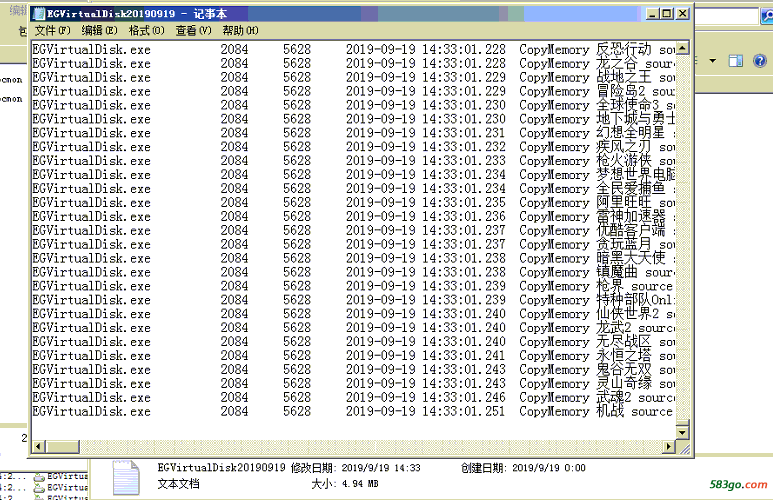This screenshot has width=773, height=500.
Task: Click the log line containing 反恐行动
Action: (353, 49)
